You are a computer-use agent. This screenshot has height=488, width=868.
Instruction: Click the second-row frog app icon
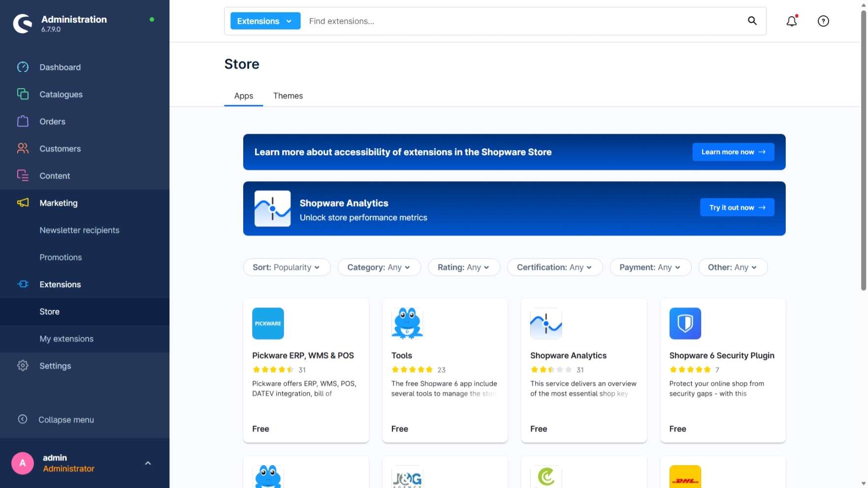click(x=268, y=477)
